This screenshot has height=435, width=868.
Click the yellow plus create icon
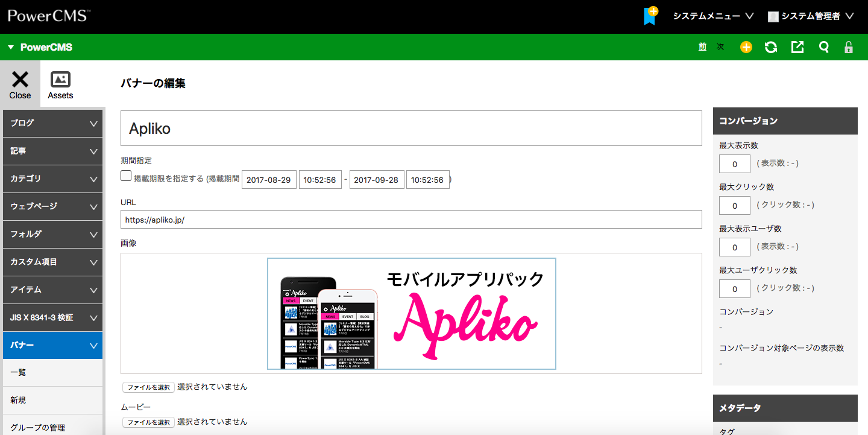[746, 47]
